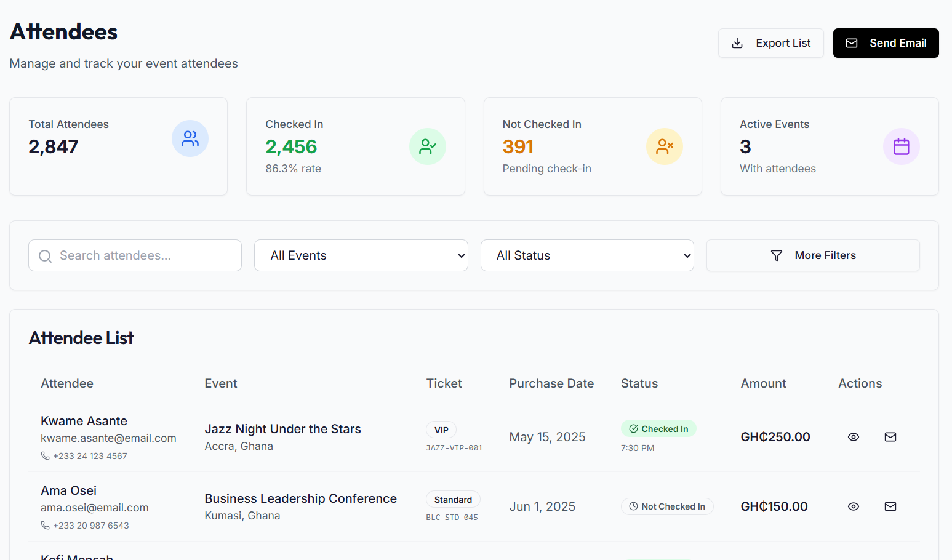The width and height of the screenshot is (952, 560).
Task: View Kwame Asante's details via eye icon
Action: (854, 437)
